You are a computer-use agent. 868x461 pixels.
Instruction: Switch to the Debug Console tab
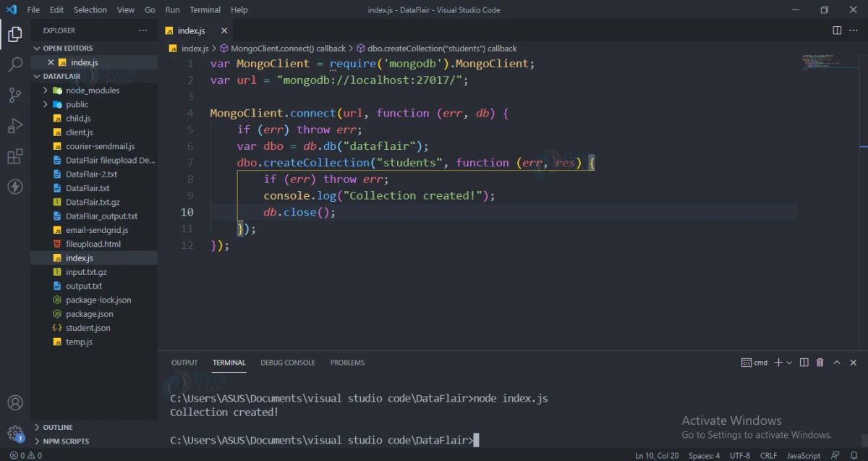click(x=288, y=363)
